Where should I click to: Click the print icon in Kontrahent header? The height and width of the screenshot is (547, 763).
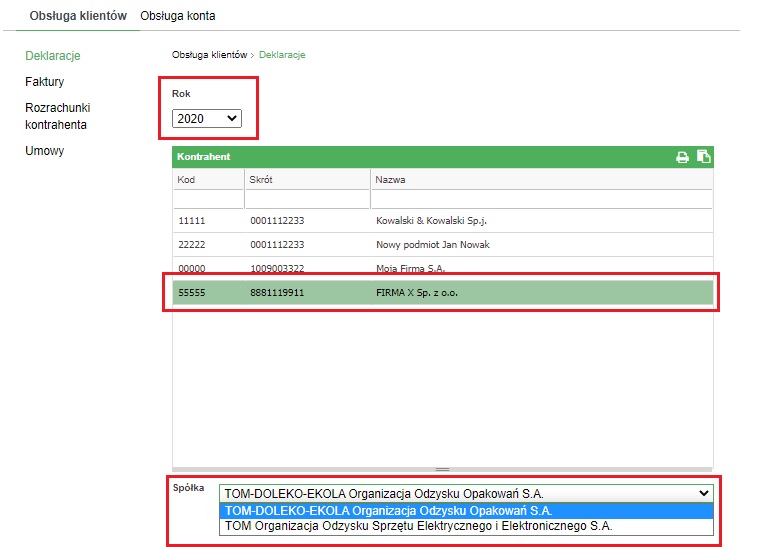coord(682,157)
